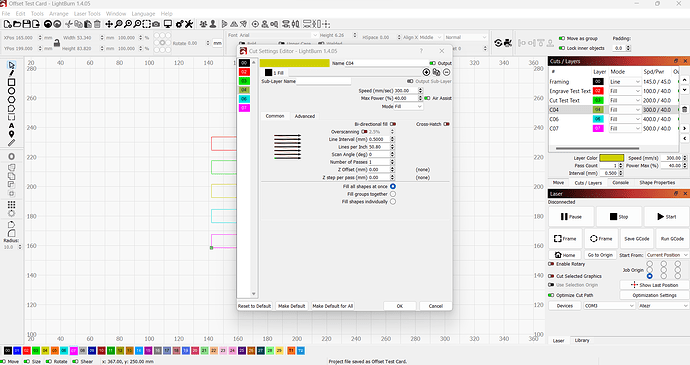Switch to the Advanced tab
This screenshot has height=365, width=690.
[305, 116]
